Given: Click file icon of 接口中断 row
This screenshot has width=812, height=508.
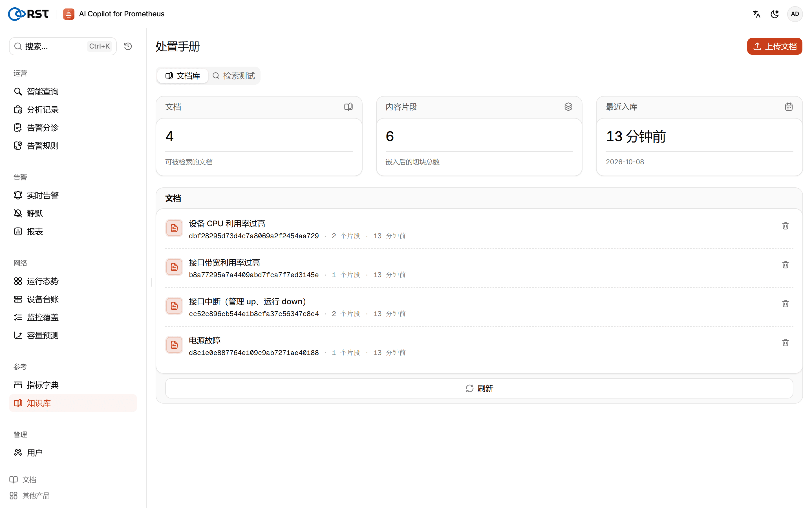Looking at the screenshot, I should point(174,306).
